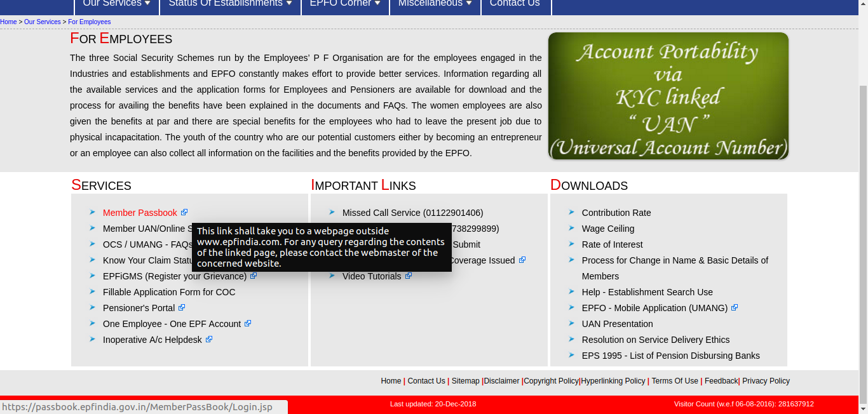Click external icon next to Video Tutorials
Viewport: 868px width, 414px height.
[409, 276]
